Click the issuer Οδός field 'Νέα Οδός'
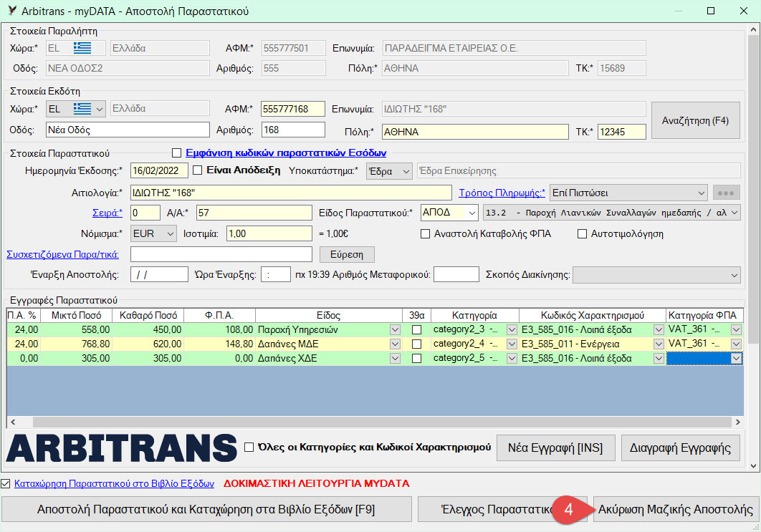Image resolution: width=761 pixels, height=532 pixels. [x=128, y=130]
